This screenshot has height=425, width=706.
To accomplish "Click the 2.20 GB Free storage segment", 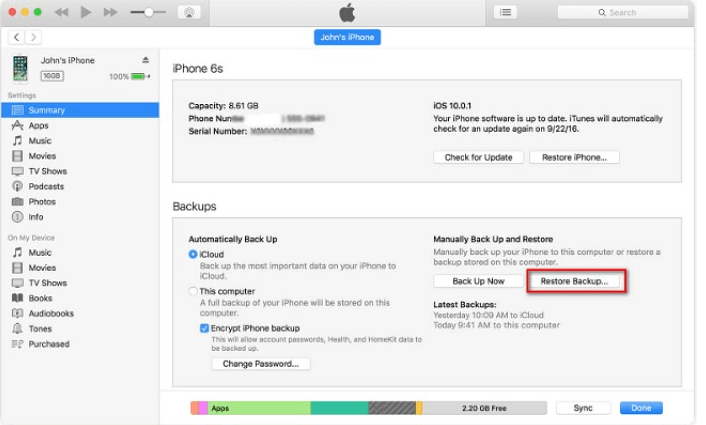I will pyautogui.click(x=484, y=408).
